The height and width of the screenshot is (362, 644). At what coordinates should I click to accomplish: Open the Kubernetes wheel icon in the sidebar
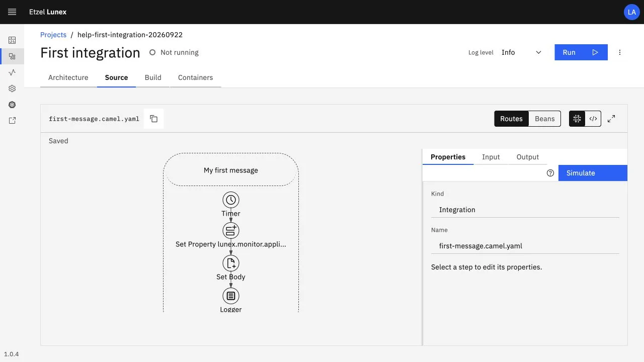12,105
